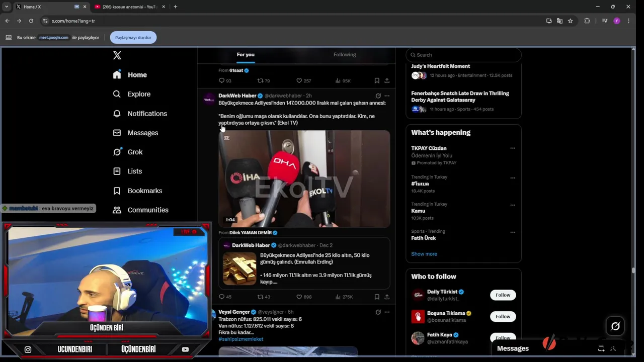Open Fenerbahçe Snatch Late Draw story
This screenshot has width=644, height=362.
[463, 101]
